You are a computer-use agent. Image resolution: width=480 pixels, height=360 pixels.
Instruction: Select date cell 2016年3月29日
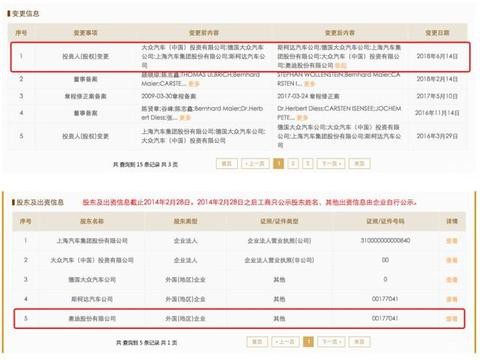pos(437,136)
